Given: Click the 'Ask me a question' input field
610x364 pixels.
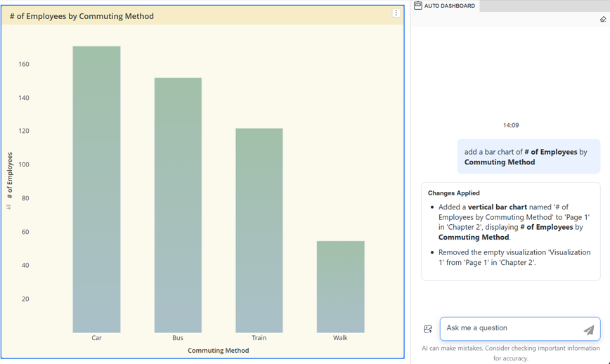Looking at the screenshot, I should point(512,328).
